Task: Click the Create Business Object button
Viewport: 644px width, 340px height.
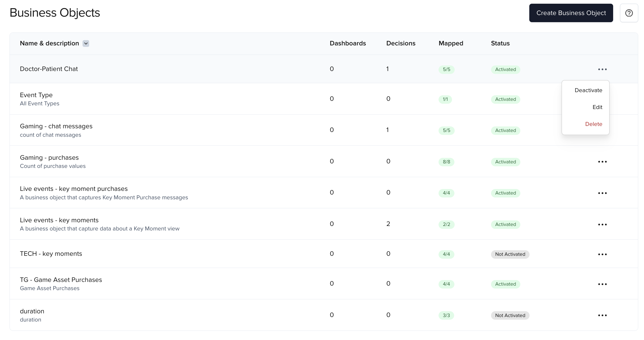Action: point(571,13)
